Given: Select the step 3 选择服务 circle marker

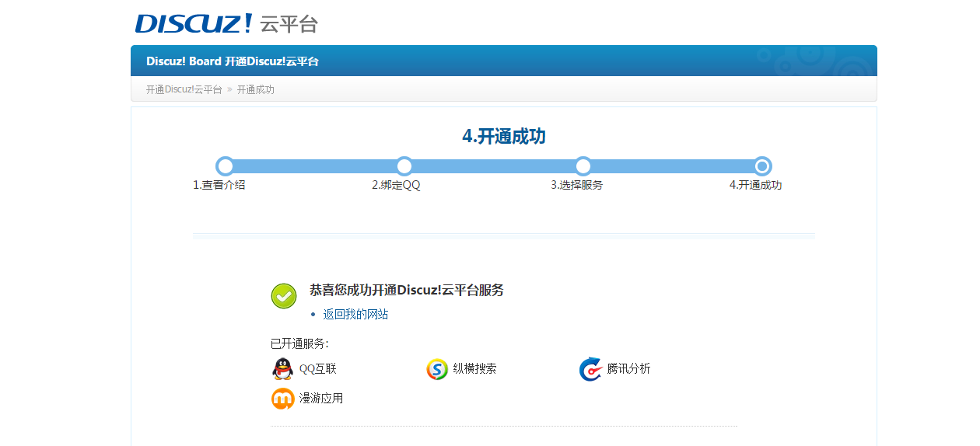Looking at the screenshot, I should [583, 166].
